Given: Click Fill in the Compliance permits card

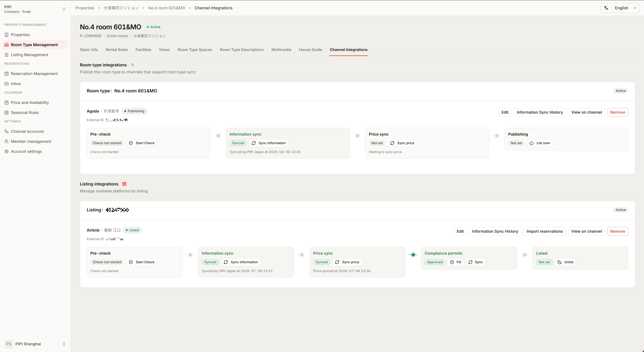Looking at the screenshot, I should tap(455, 262).
